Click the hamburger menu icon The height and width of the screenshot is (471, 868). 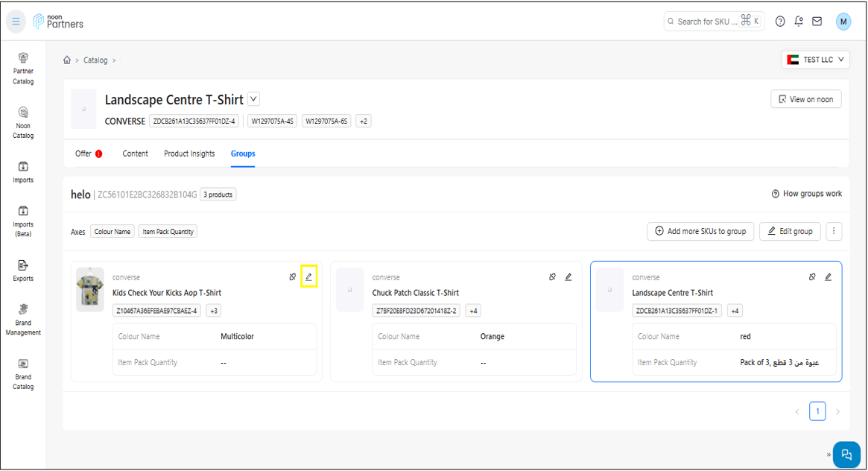[x=16, y=22]
